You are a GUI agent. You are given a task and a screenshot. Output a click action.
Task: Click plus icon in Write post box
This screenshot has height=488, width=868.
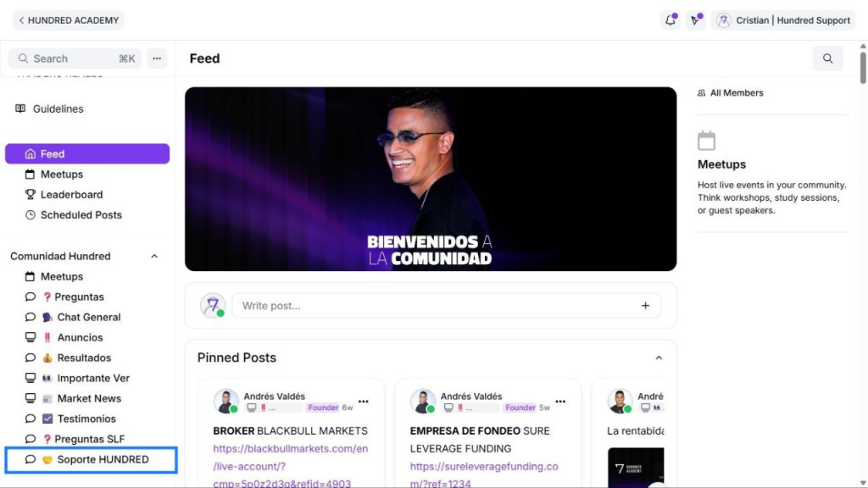(x=645, y=305)
